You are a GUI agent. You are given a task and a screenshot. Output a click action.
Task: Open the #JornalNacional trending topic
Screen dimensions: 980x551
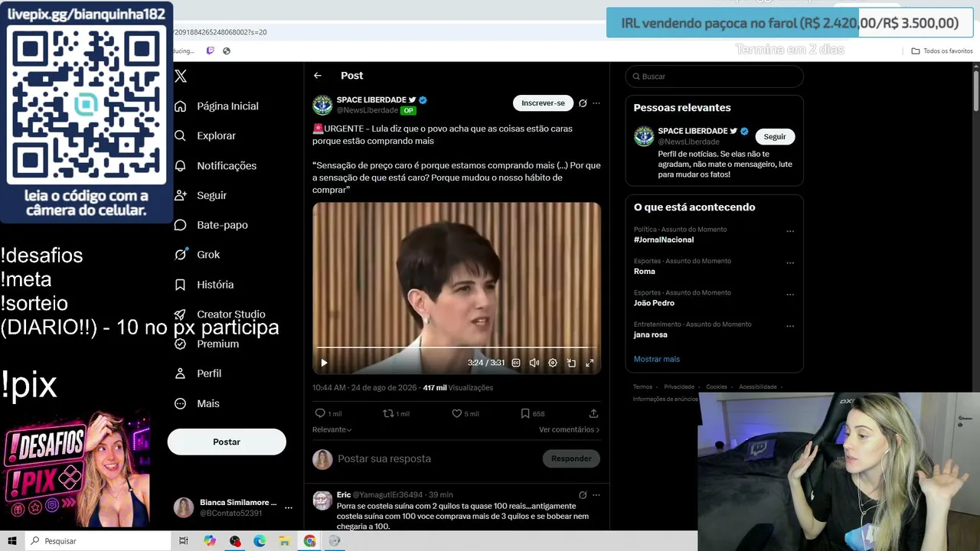pyautogui.click(x=664, y=240)
